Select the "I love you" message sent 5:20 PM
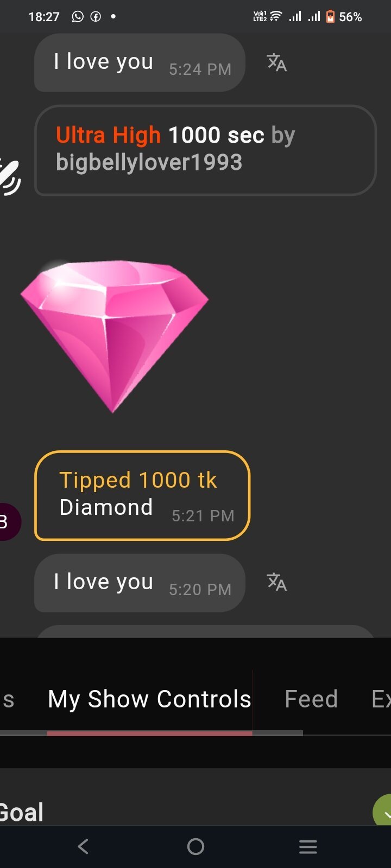 pos(140,583)
